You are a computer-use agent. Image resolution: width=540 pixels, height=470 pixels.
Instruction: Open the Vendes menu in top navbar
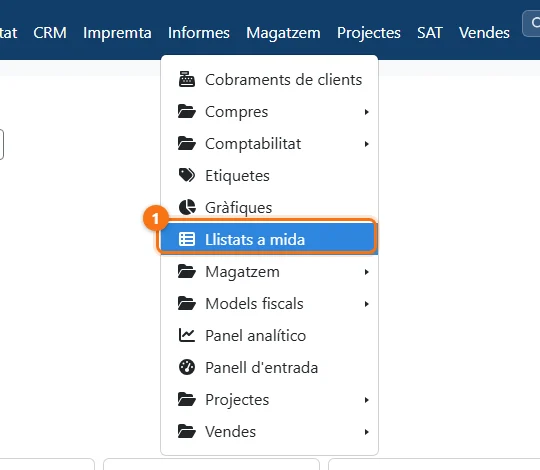[x=484, y=33]
